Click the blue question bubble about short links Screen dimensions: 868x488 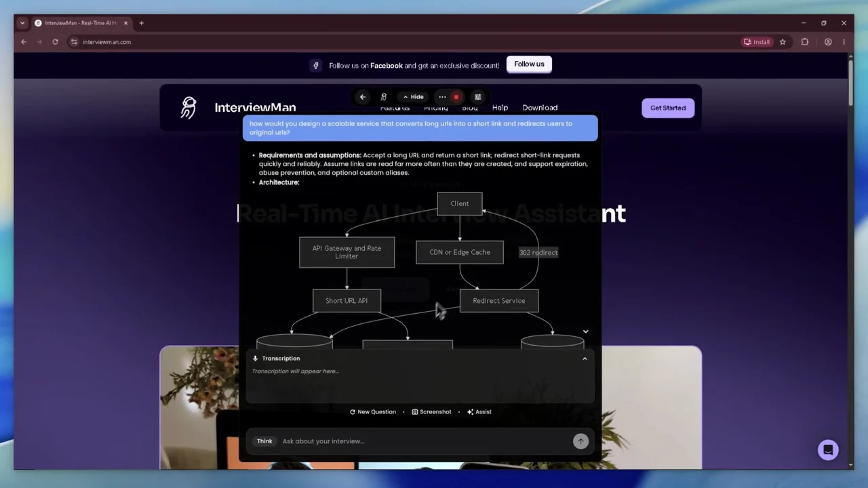(x=420, y=128)
